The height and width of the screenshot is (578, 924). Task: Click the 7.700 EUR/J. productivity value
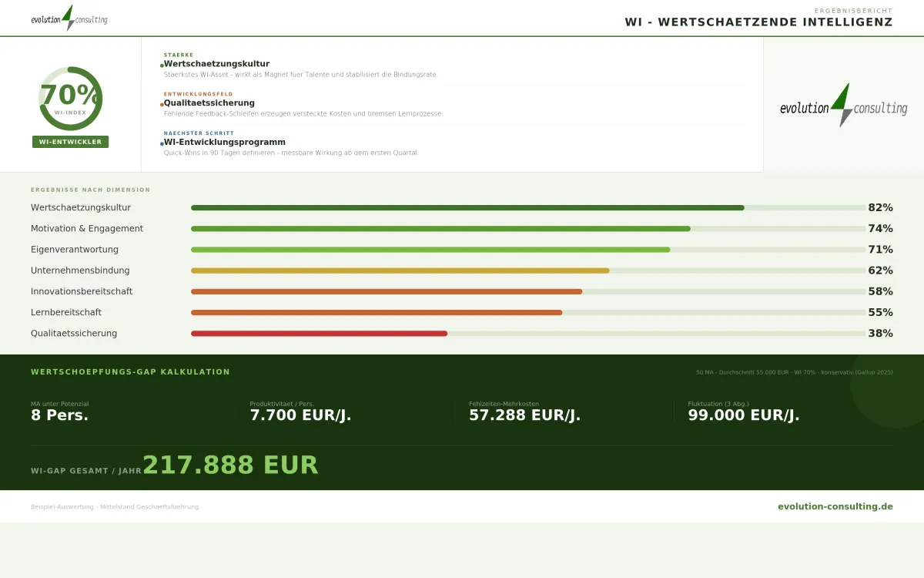coord(300,415)
